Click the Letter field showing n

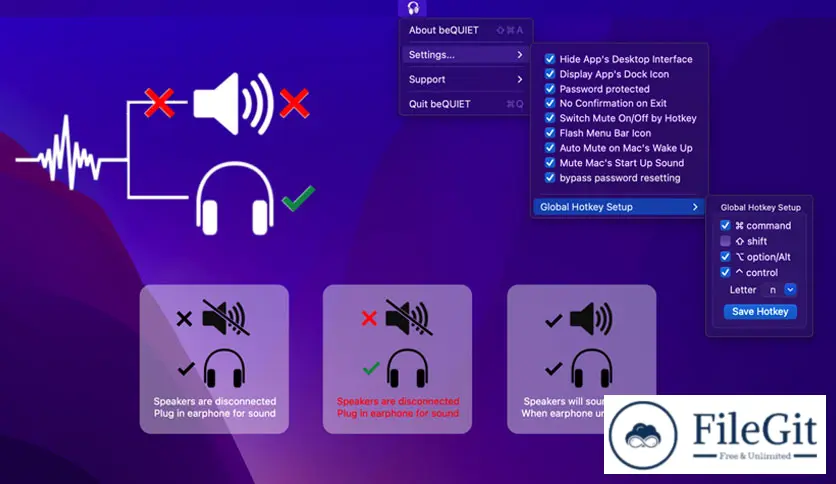click(x=773, y=290)
